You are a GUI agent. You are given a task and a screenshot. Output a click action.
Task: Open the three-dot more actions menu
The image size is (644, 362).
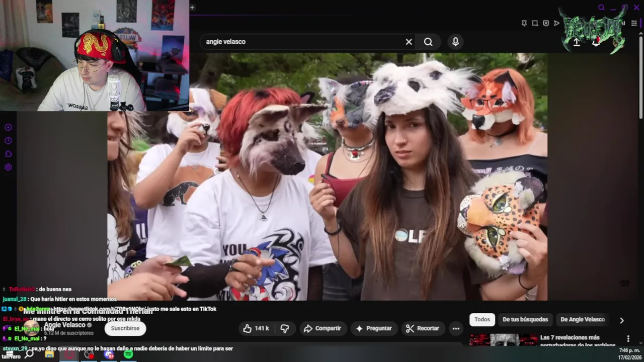pyautogui.click(x=456, y=328)
